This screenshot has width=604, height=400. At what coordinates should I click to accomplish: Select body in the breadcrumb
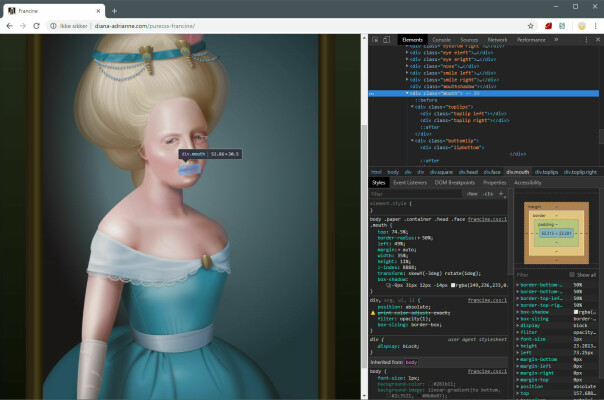tap(393, 172)
